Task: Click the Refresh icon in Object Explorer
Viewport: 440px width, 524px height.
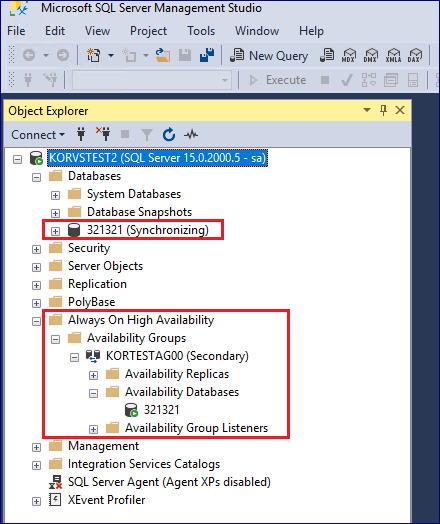Action: pyautogui.click(x=169, y=135)
